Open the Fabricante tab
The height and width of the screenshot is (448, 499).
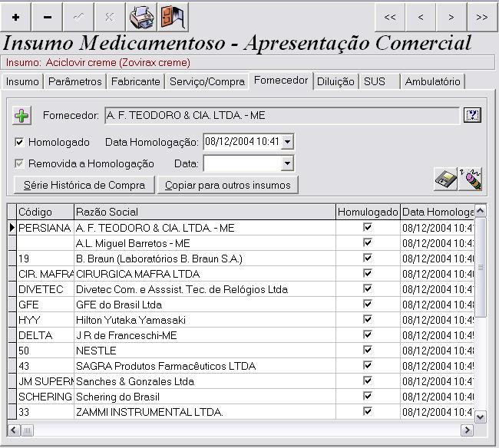(x=135, y=81)
